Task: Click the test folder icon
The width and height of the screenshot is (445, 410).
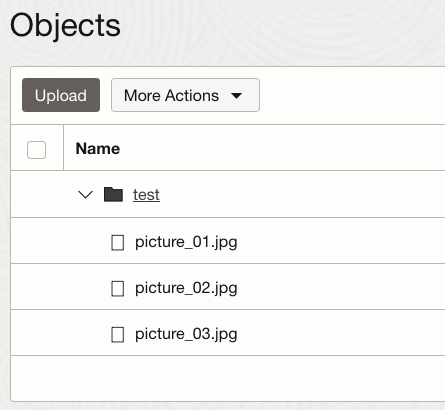Action: tap(113, 194)
